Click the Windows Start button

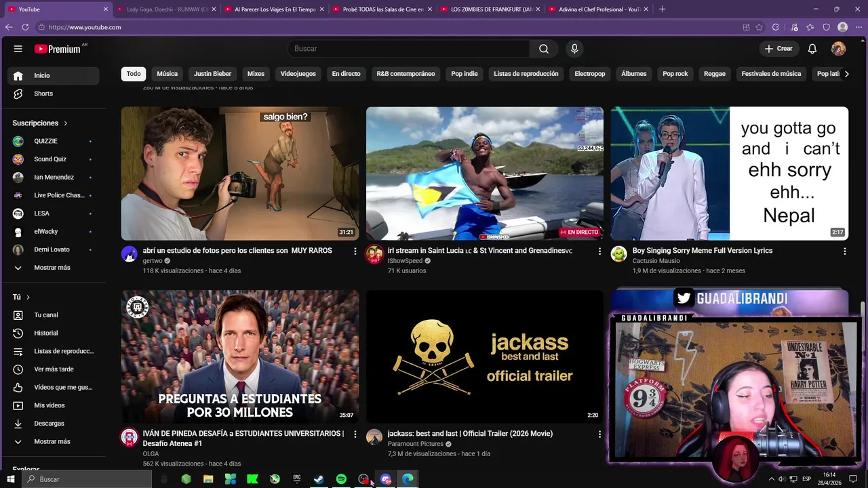[x=10, y=479]
